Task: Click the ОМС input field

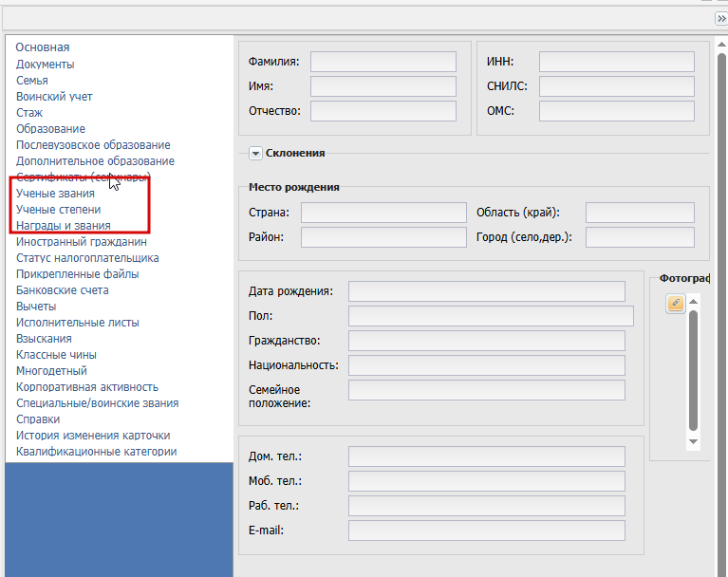Action: pyautogui.click(x=617, y=111)
